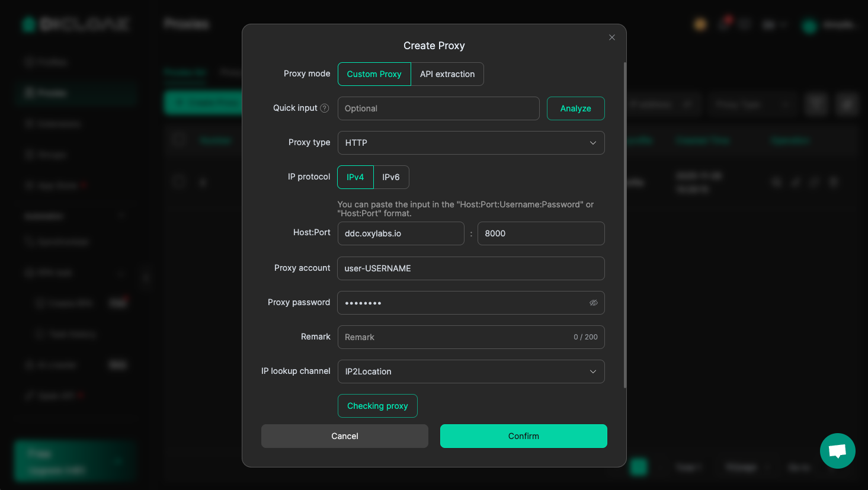Image resolution: width=868 pixels, height=490 pixels.
Task: Click the IP lookup channel chevron arrow
Action: click(x=592, y=371)
